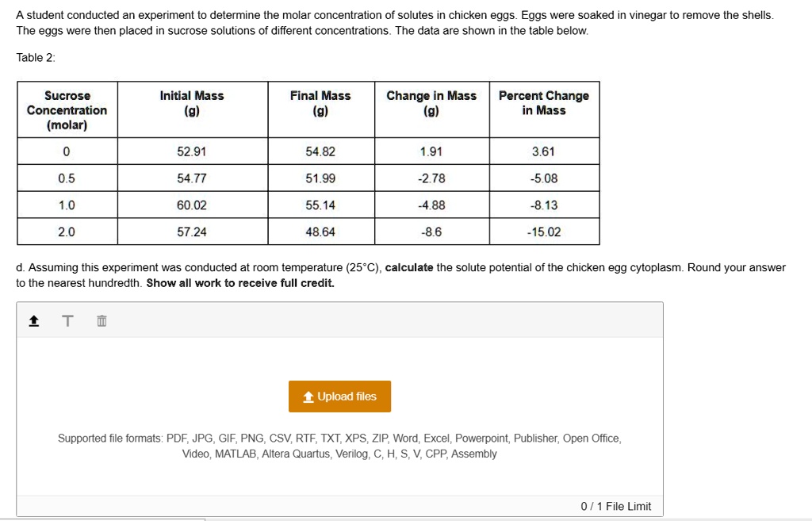Select the 2.0 molar concentration row cell

(x=67, y=232)
